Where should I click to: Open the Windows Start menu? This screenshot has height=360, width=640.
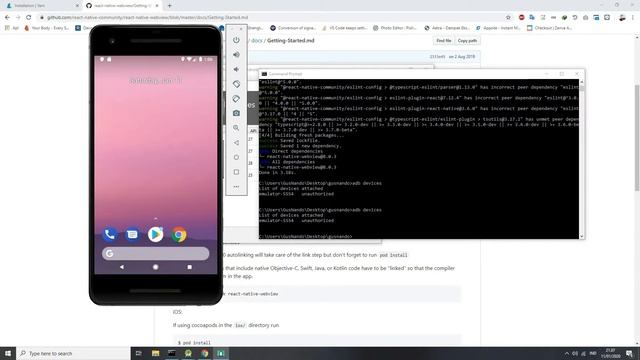pos(8,353)
